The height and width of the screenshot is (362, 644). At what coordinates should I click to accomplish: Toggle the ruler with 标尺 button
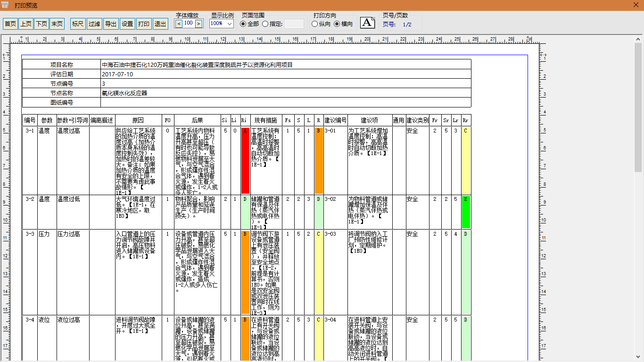[x=78, y=24]
